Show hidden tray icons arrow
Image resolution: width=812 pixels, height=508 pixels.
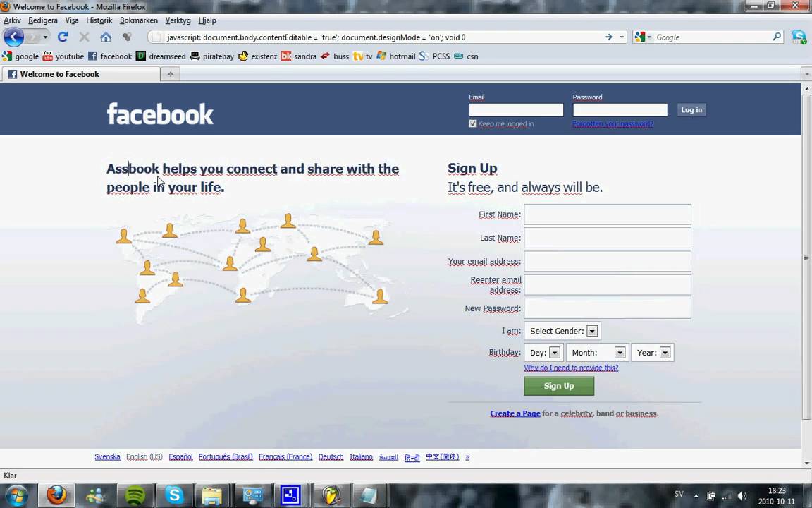click(696, 496)
